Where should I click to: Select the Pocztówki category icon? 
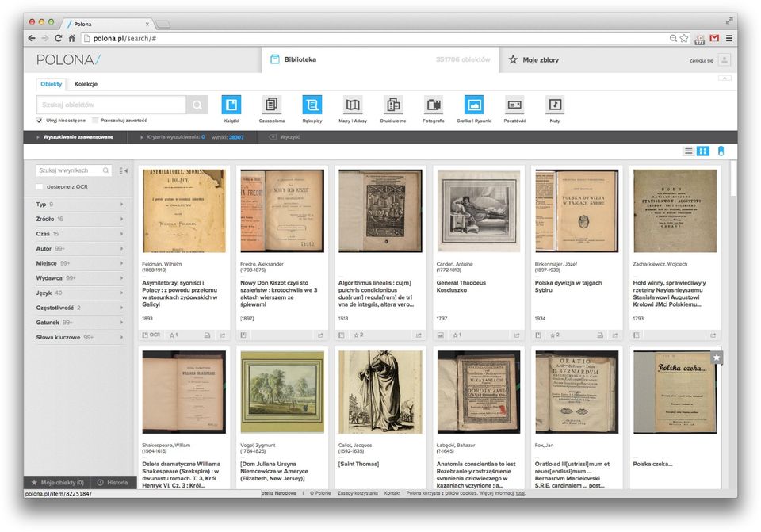point(514,105)
